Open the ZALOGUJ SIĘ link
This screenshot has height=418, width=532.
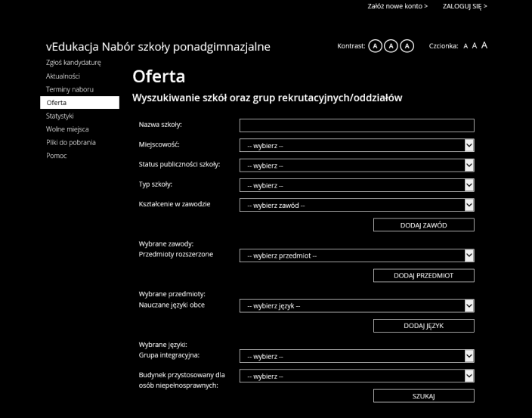click(x=465, y=6)
